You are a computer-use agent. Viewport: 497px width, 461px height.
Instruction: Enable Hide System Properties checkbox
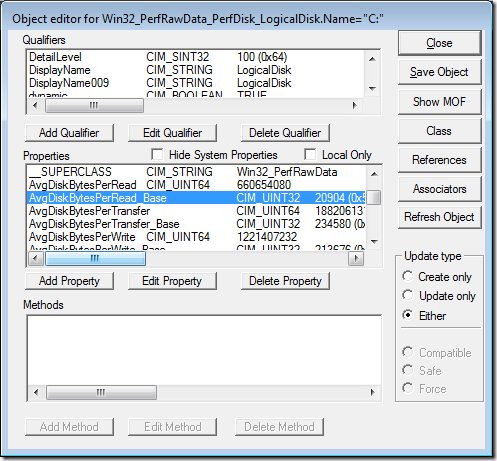(157, 155)
